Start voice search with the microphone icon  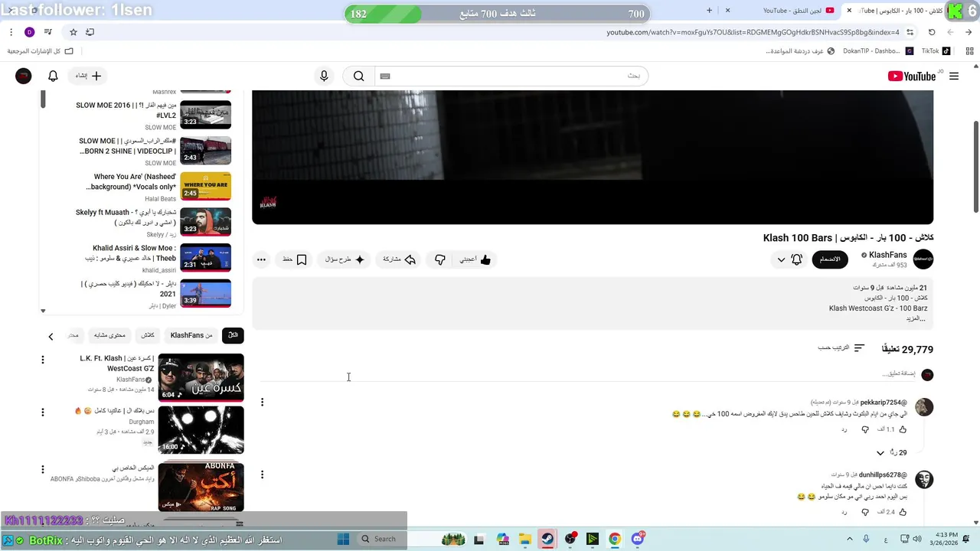[x=324, y=76]
